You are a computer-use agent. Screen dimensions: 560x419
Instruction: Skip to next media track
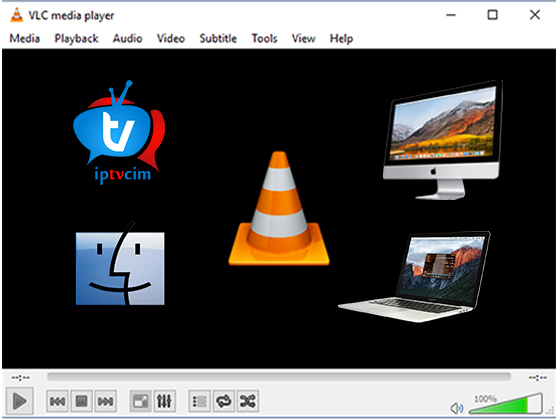(x=106, y=401)
